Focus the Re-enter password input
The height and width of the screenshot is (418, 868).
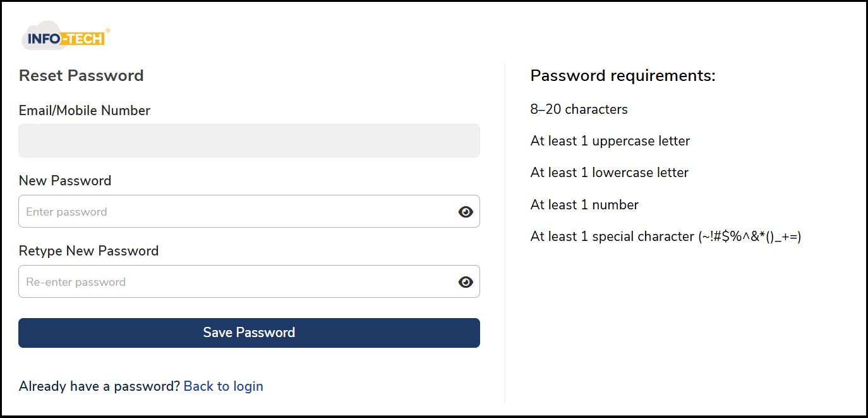[234, 282]
